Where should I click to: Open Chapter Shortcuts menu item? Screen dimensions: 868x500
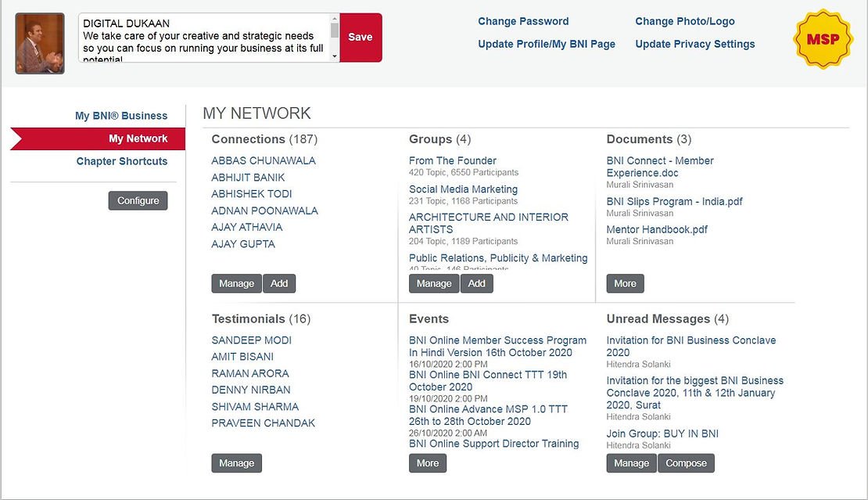(x=121, y=161)
